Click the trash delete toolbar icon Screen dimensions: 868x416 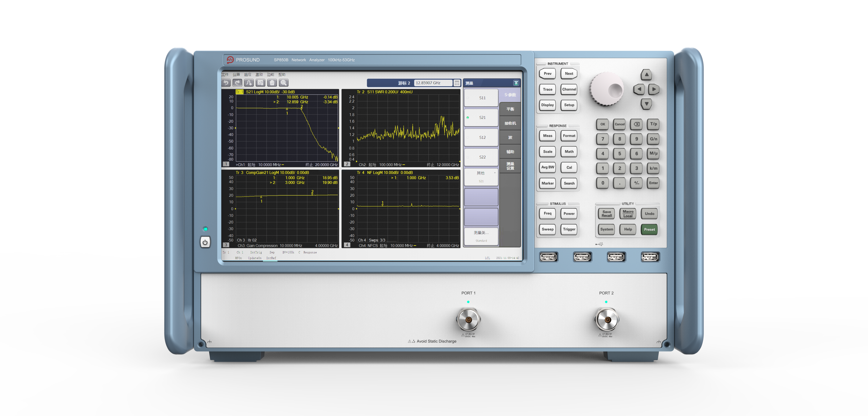(272, 83)
